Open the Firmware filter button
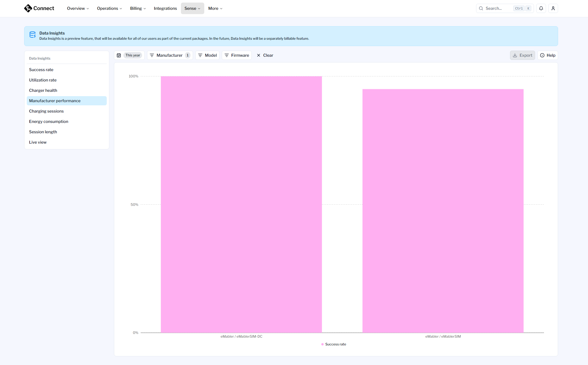 [237, 55]
